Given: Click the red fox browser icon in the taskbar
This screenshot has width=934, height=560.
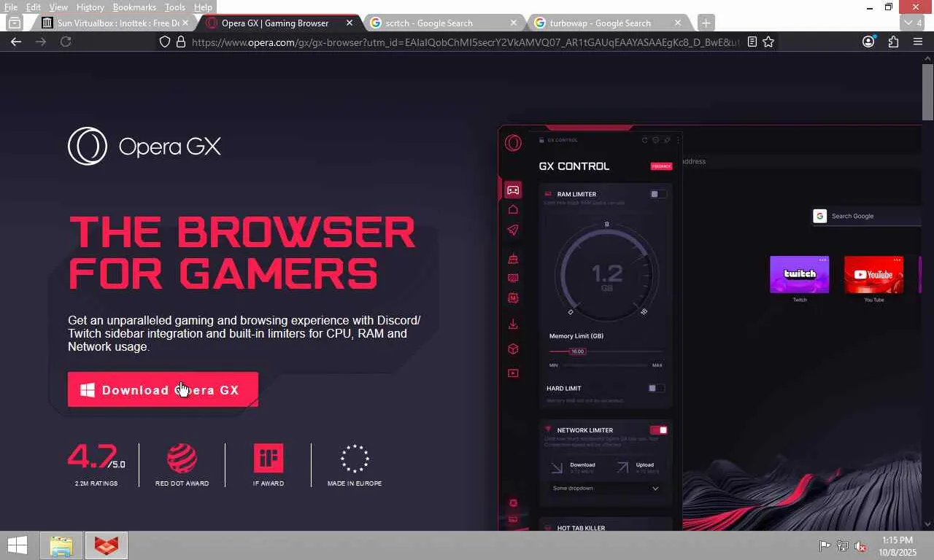Looking at the screenshot, I should (x=107, y=545).
